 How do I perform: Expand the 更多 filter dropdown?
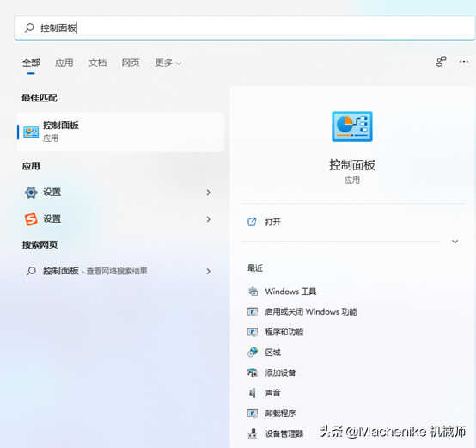(168, 63)
